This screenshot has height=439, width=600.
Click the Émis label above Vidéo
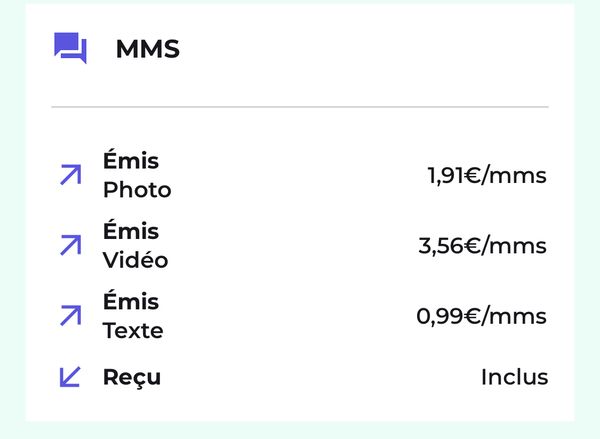point(131,231)
